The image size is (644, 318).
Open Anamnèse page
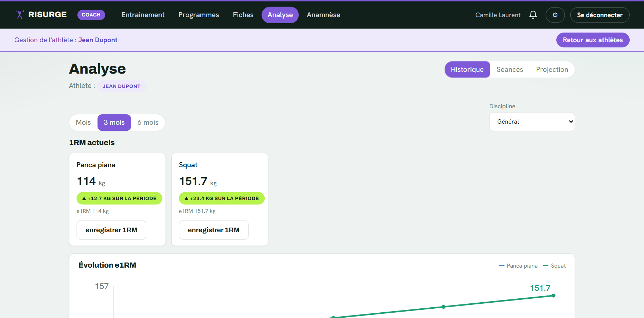tap(323, 15)
